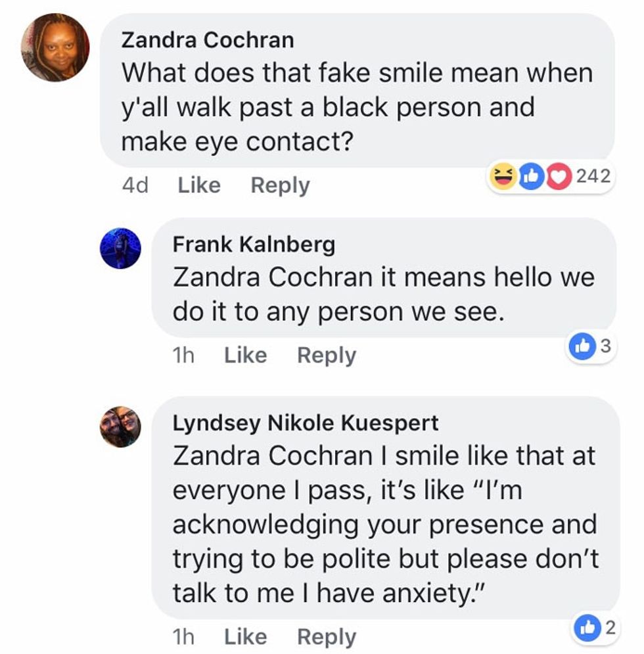Like Lyndsey Nikole Kuespert's reply
This screenshot has height=654, width=644.
[x=245, y=636]
